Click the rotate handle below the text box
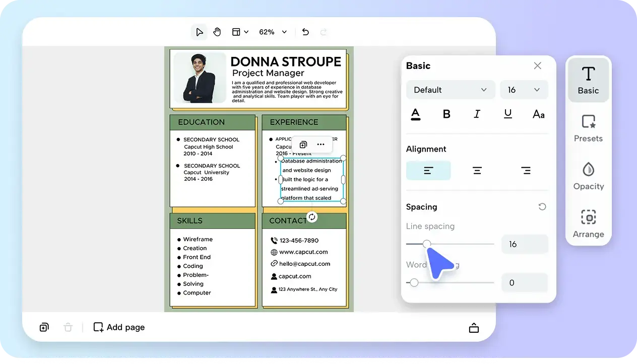This screenshot has width=637, height=364. point(312,217)
